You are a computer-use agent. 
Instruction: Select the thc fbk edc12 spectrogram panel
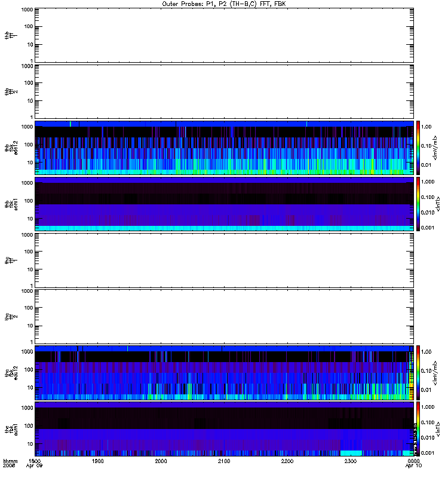[225, 373]
